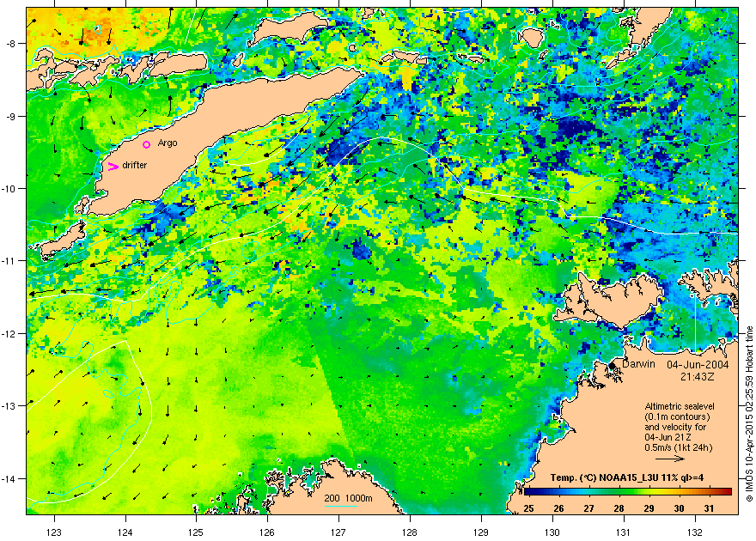Click the '127' longitude axis label

click(x=338, y=532)
